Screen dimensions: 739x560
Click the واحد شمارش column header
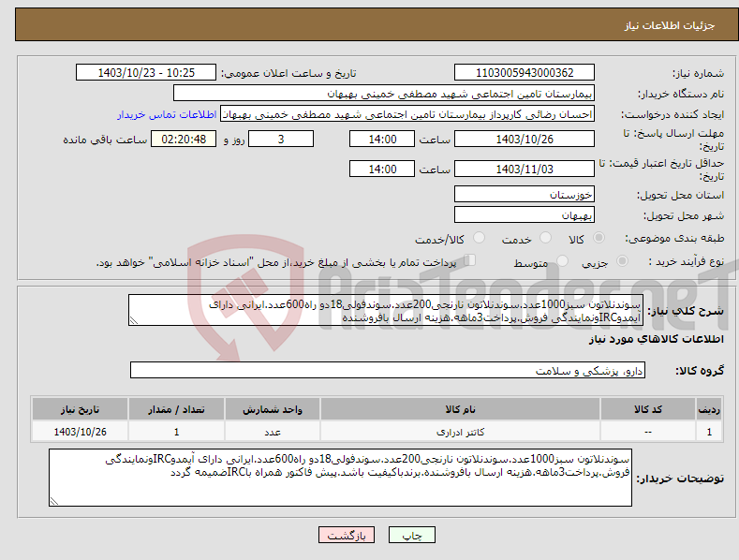tap(273, 409)
